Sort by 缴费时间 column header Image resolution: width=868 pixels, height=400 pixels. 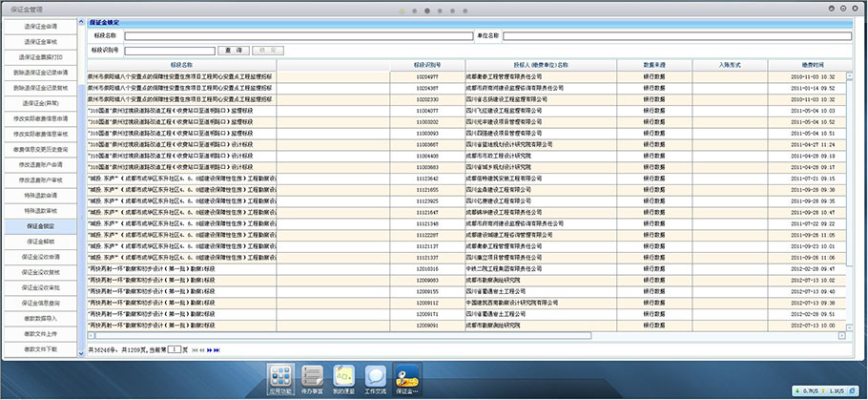[x=810, y=65]
